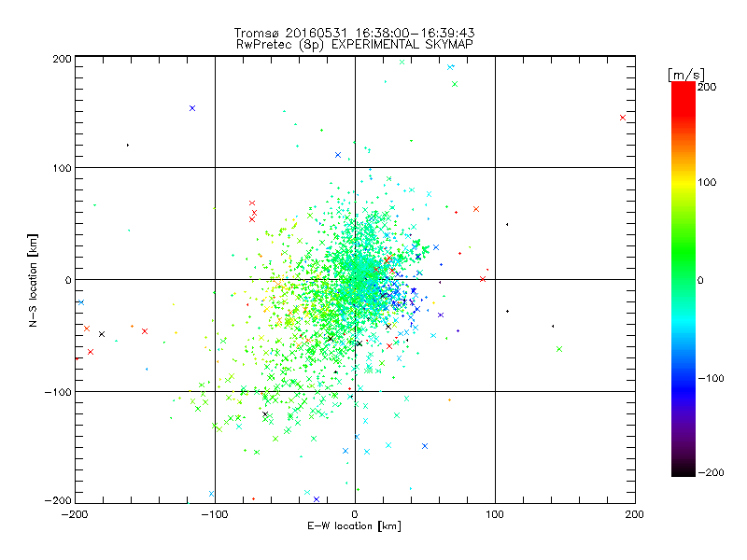The image size is (747, 560).
Task: Click the "N-S location [km]" axis label
Action: coord(33,281)
